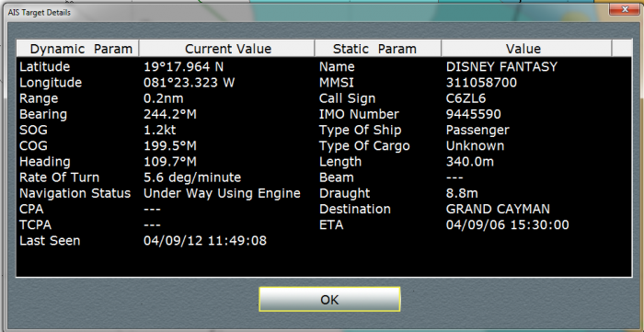The image size is (644, 332).
Task: Select the Under Way Using Engine value
Action: click(222, 193)
